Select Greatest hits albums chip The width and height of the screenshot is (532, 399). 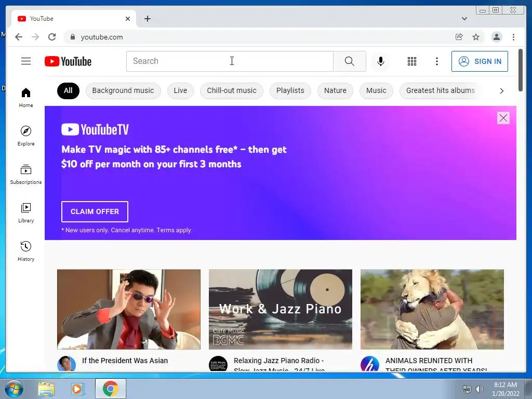pyautogui.click(x=441, y=90)
